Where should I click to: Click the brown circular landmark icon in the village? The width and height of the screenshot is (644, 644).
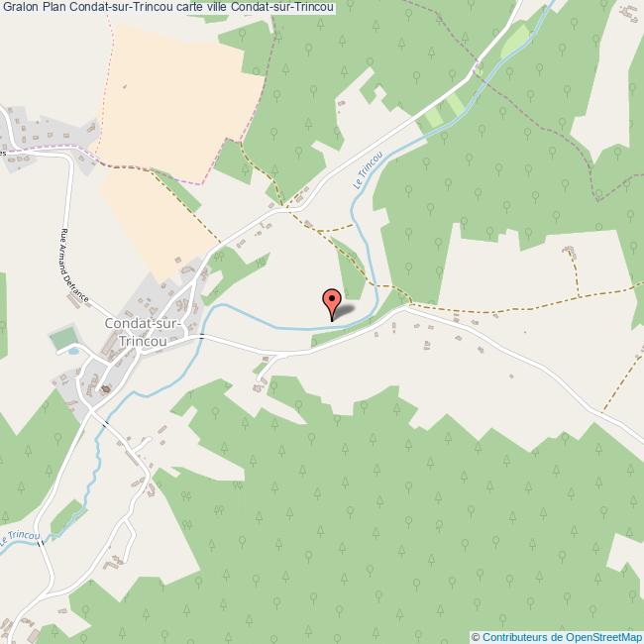pyautogui.click(x=106, y=388)
